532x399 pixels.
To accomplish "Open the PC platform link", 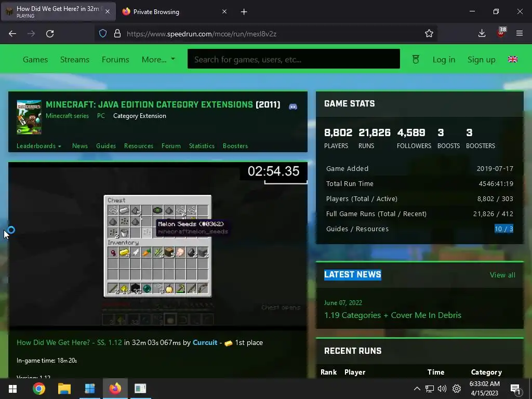I will coord(101,116).
